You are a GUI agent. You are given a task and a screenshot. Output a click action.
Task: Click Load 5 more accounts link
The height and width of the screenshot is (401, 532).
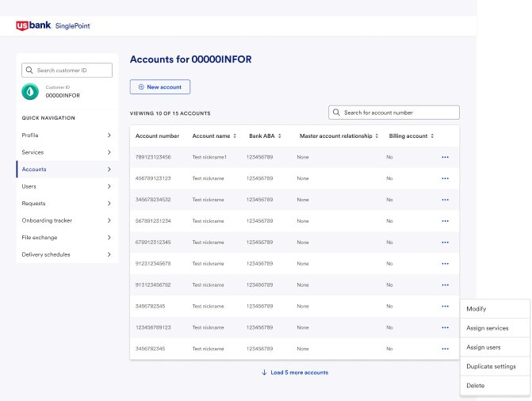pos(295,372)
